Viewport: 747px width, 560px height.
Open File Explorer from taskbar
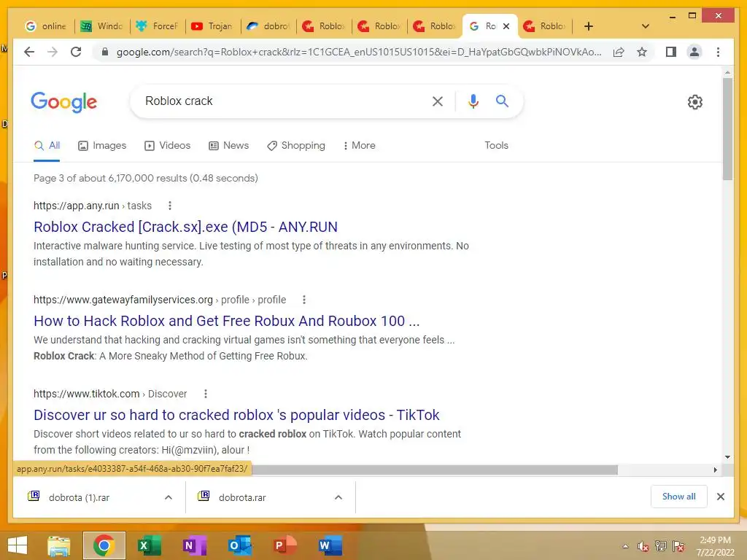pyautogui.click(x=59, y=545)
